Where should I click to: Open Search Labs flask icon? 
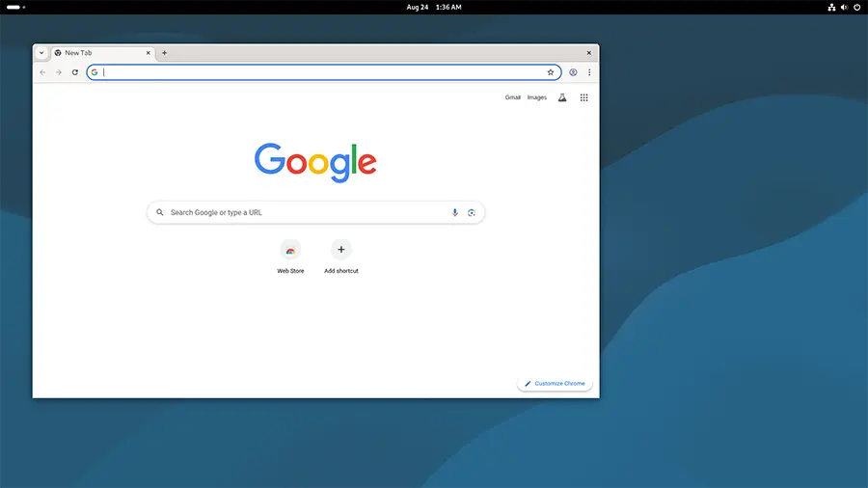click(562, 98)
